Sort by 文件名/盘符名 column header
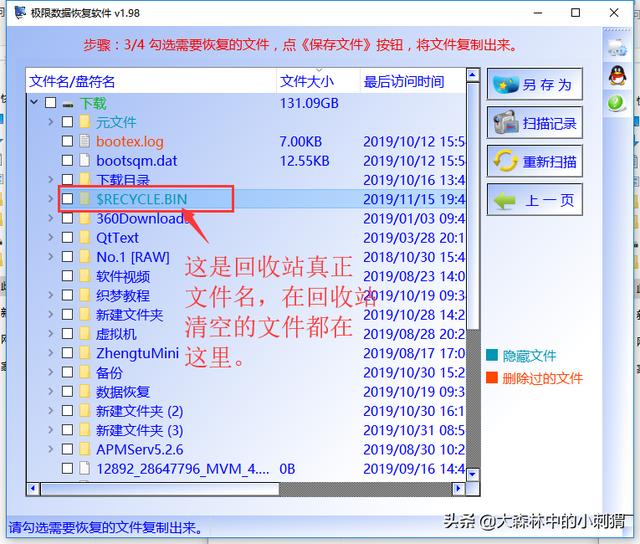This screenshot has width=640, height=544. pyautogui.click(x=151, y=81)
